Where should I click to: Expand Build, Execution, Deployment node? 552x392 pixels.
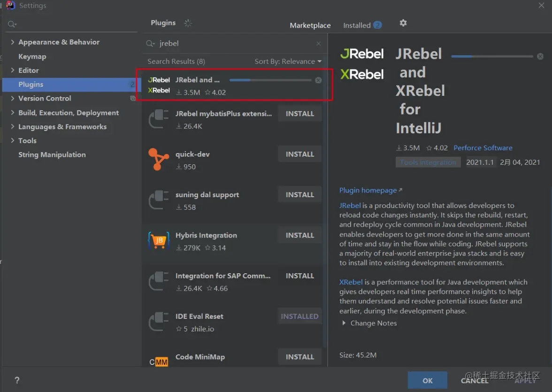click(x=12, y=112)
